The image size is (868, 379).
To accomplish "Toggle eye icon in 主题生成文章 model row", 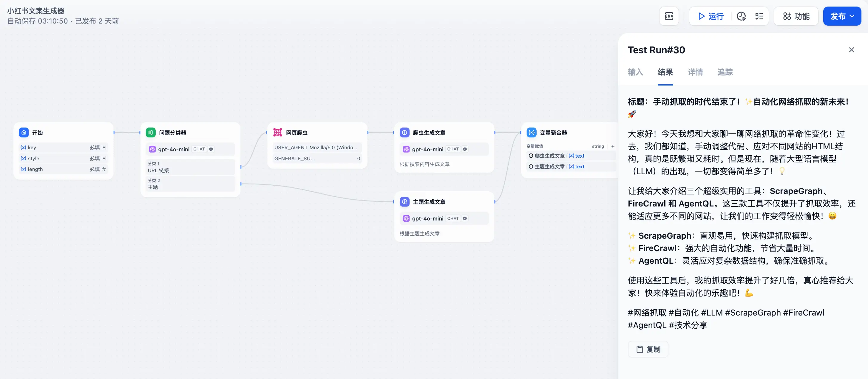I will pos(465,218).
